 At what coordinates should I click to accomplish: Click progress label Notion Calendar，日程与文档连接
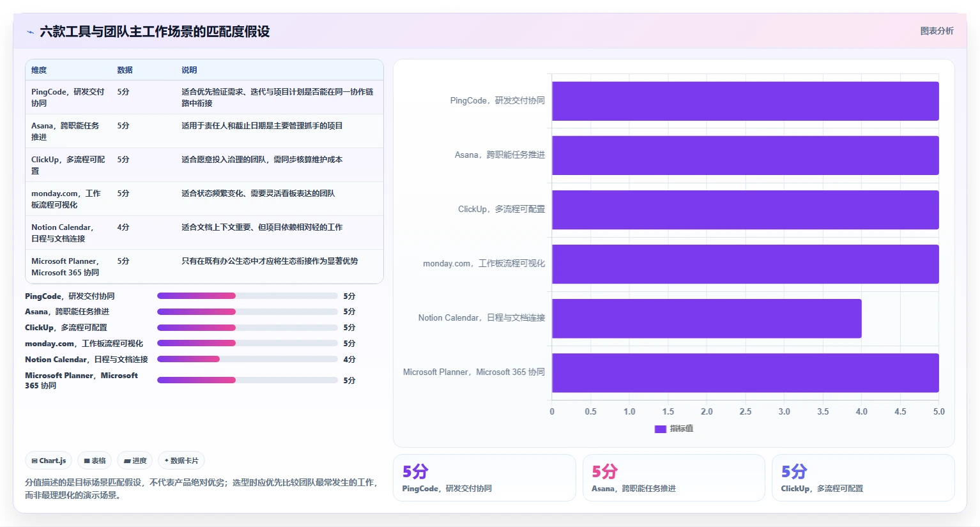coord(86,360)
